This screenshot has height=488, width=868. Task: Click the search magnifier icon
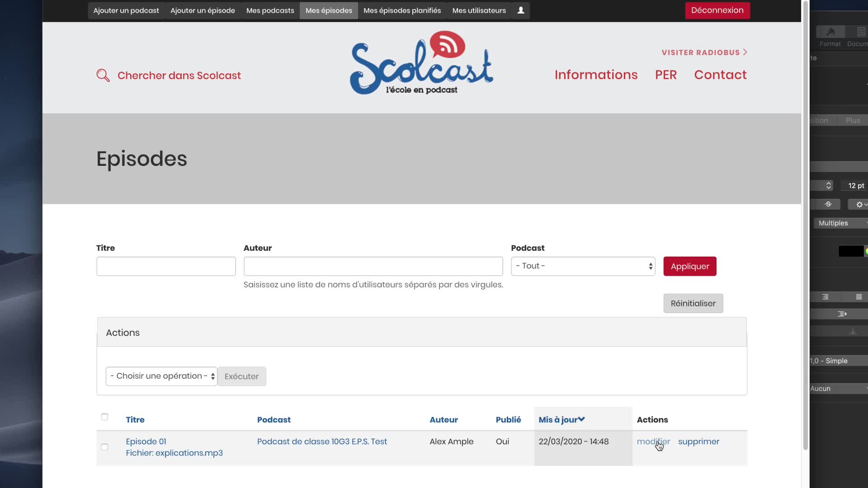pyautogui.click(x=103, y=75)
